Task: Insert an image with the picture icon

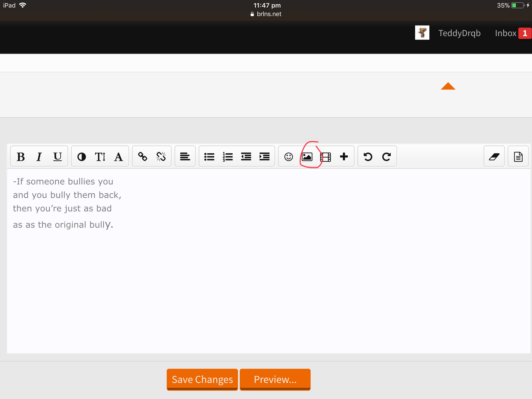Action: 307,157
